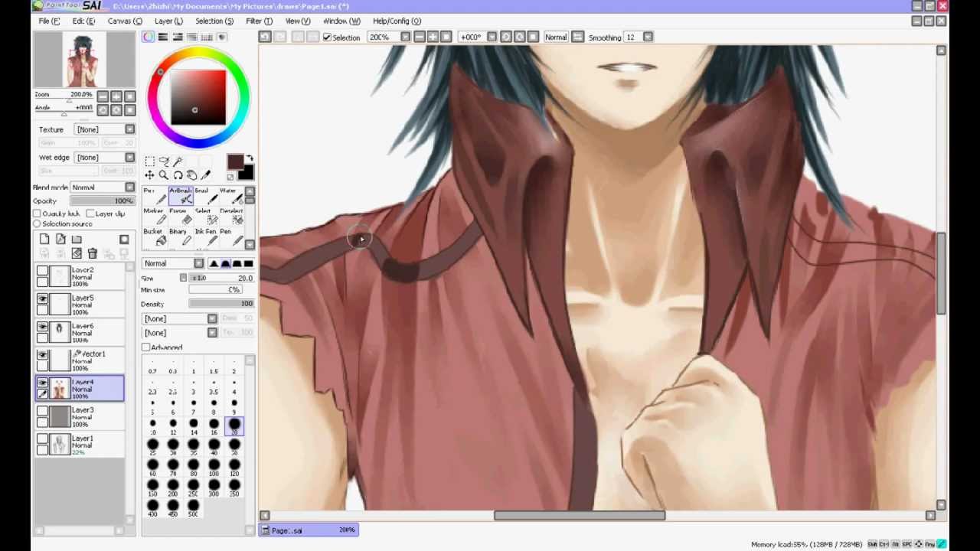Toggle Layer5 visibility eye

[42, 298]
